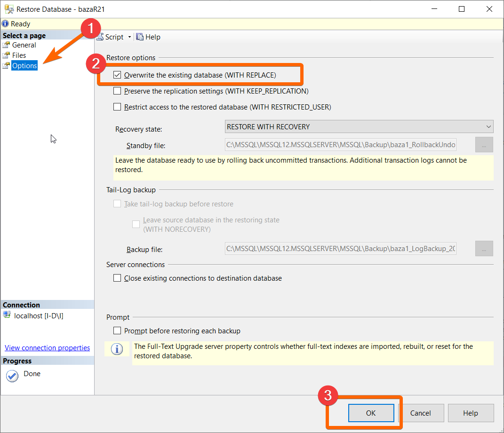Click the Script toolbar button

tap(110, 37)
